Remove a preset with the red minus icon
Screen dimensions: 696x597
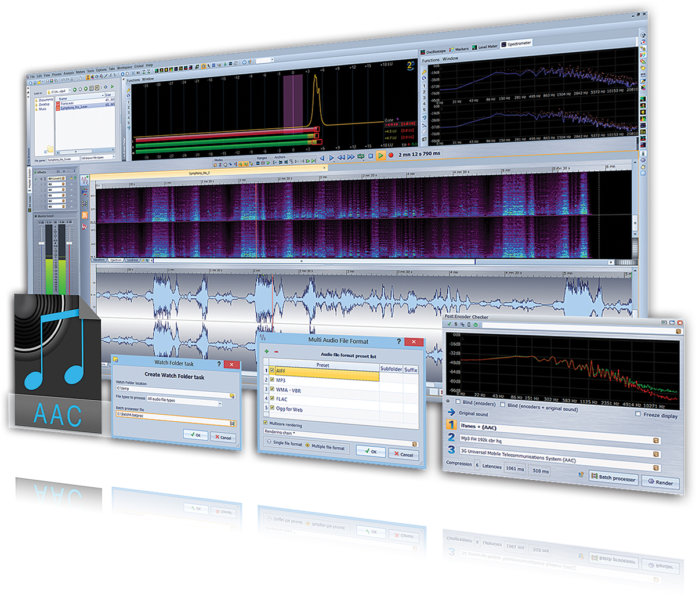(276, 352)
